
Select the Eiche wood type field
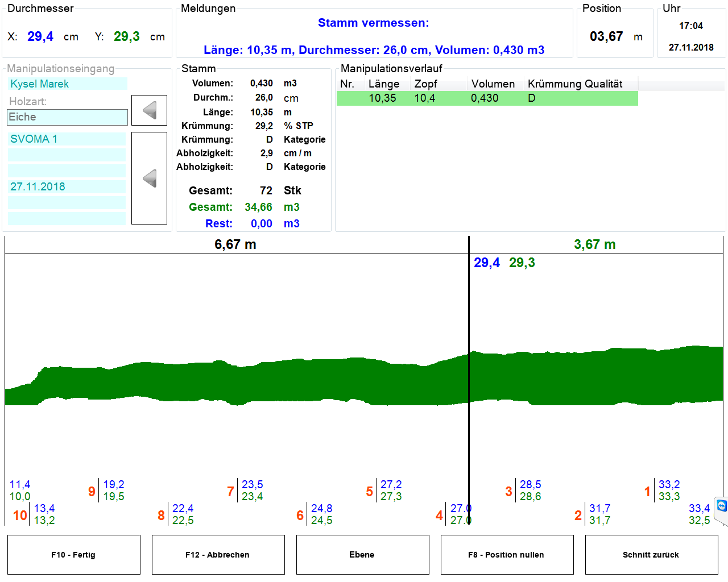(x=67, y=117)
